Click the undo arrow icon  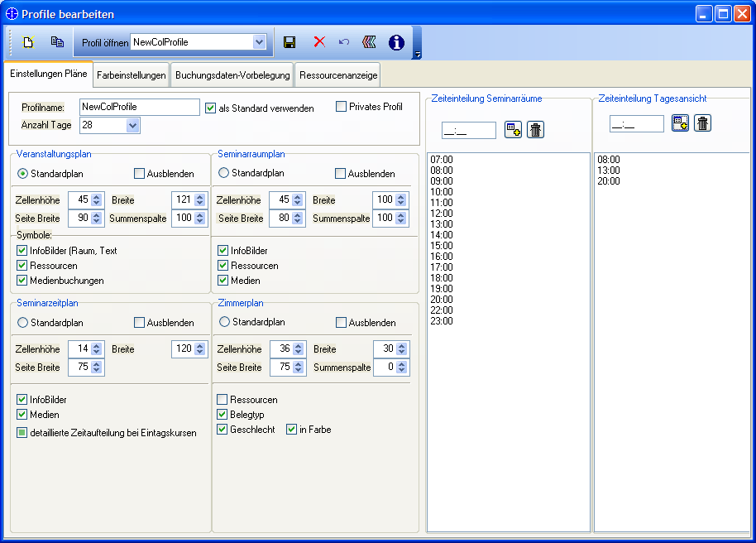pyautogui.click(x=344, y=42)
